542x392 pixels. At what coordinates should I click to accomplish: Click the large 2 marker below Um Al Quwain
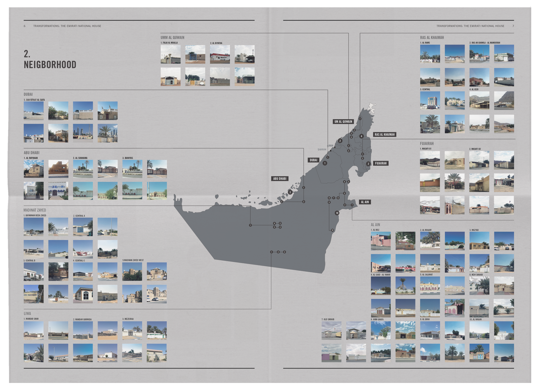340,141
